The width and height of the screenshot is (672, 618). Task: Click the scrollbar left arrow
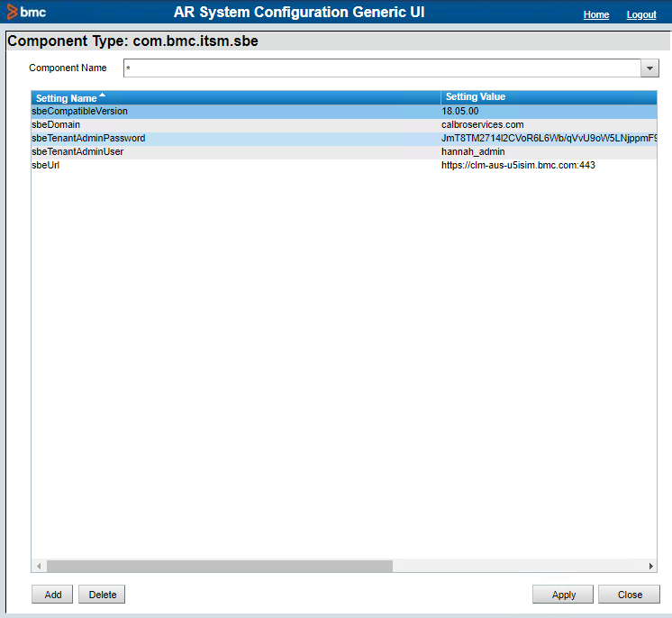(x=39, y=566)
